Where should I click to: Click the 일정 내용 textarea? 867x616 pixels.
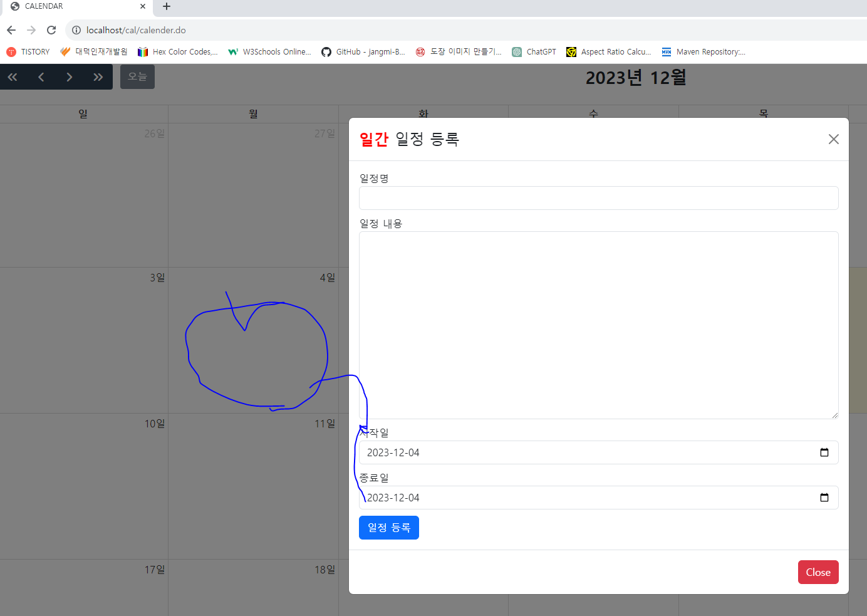click(x=598, y=325)
